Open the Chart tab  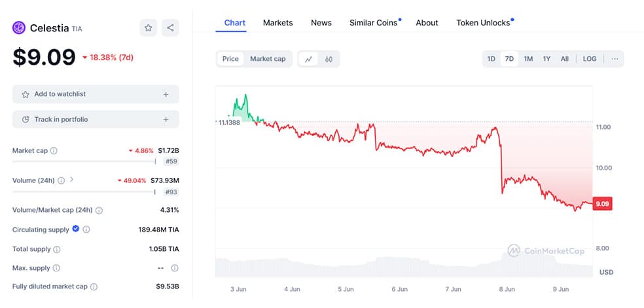(x=235, y=22)
